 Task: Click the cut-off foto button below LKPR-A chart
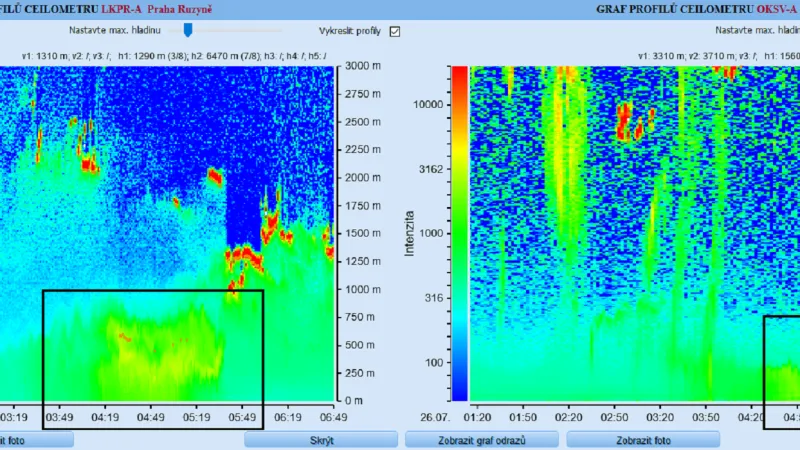tap(36, 440)
